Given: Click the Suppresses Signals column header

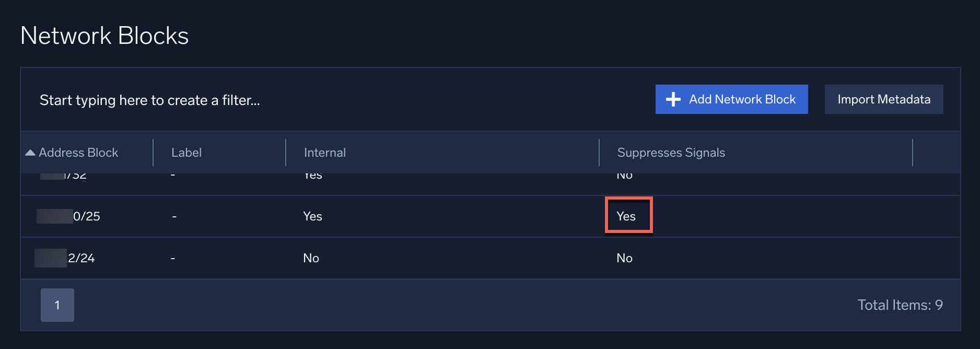Looking at the screenshot, I should [x=671, y=152].
